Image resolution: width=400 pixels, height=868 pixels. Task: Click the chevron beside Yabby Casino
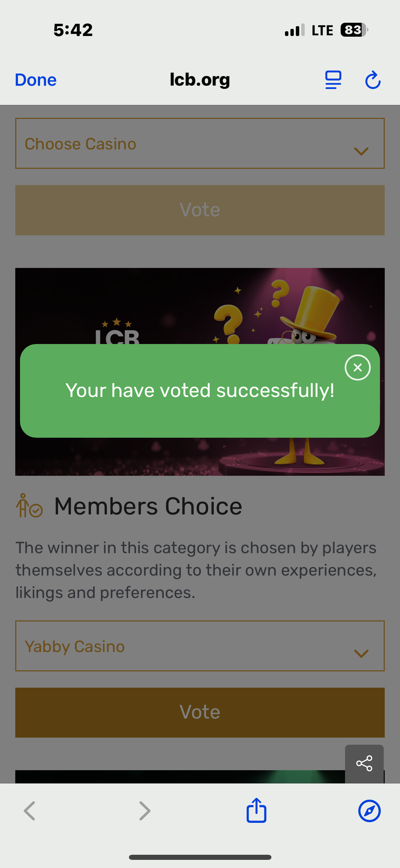(x=361, y=653)
